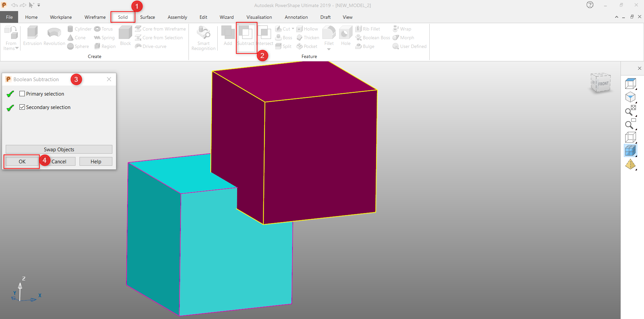
Task: Uncheck the Secondary selection checkbox
Action: (x=22, y=107)
